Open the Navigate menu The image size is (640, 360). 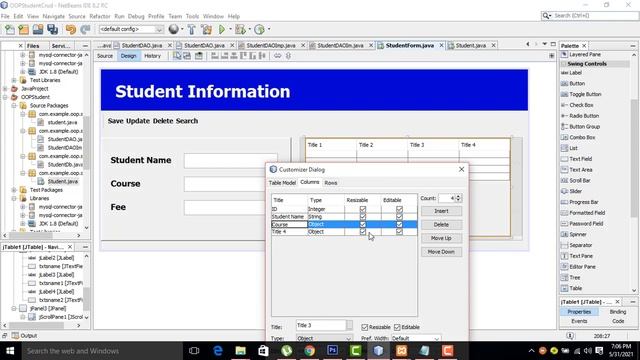click(53, 16)
